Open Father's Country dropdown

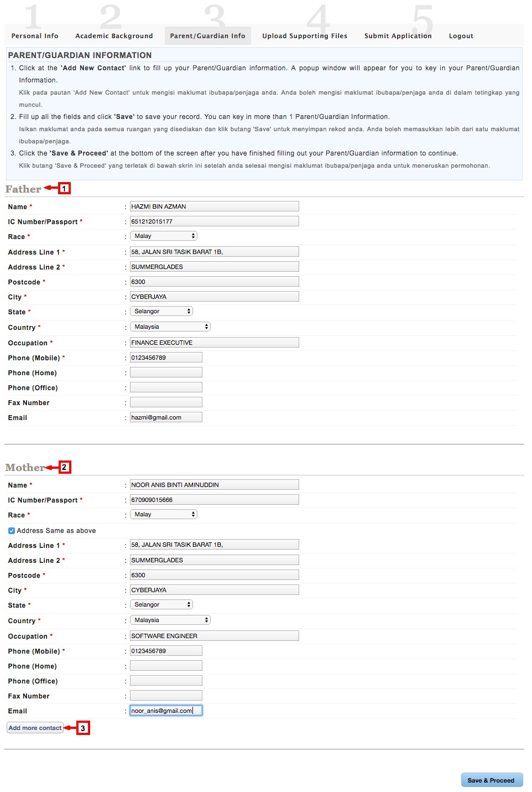170,327
